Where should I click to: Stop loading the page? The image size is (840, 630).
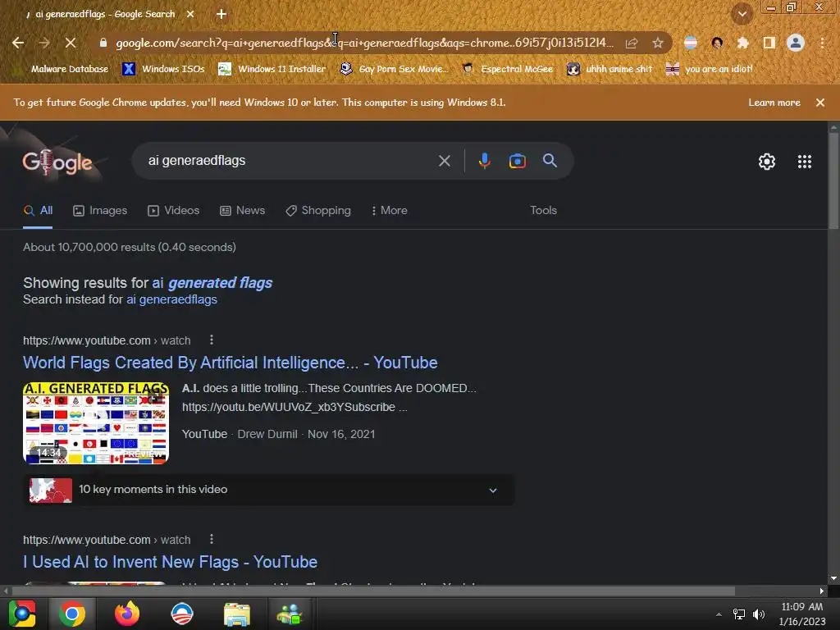pos(71,43)
